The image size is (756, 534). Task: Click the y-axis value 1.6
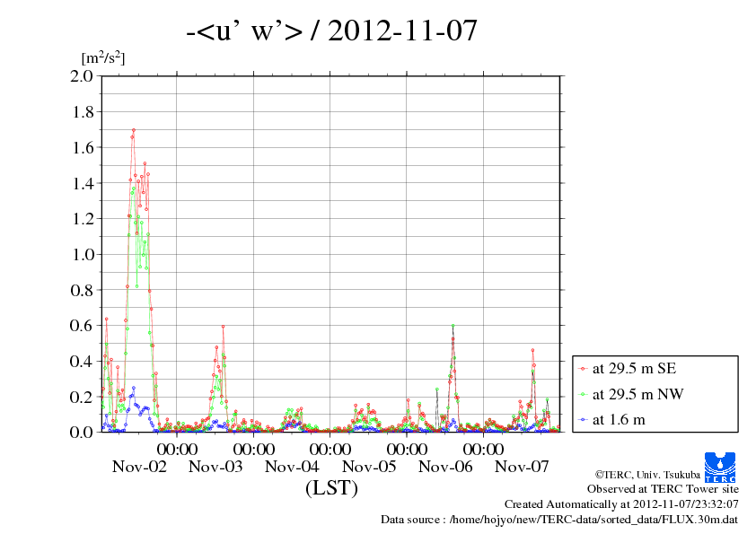[82, 147]
